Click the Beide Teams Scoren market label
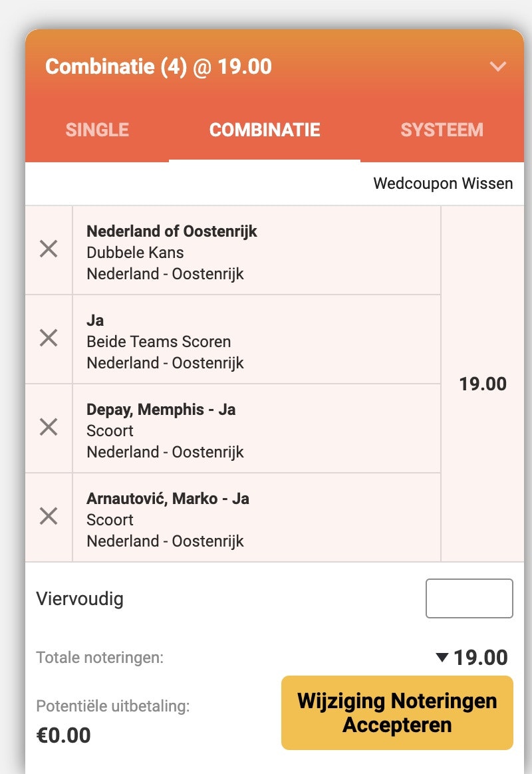This screenshot has height=774, width=532. (159, 342)
